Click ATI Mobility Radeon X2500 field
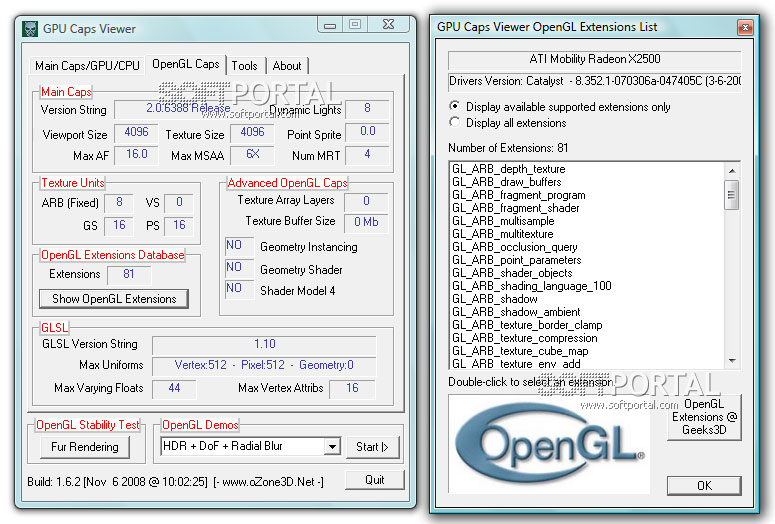 point(595,60)
